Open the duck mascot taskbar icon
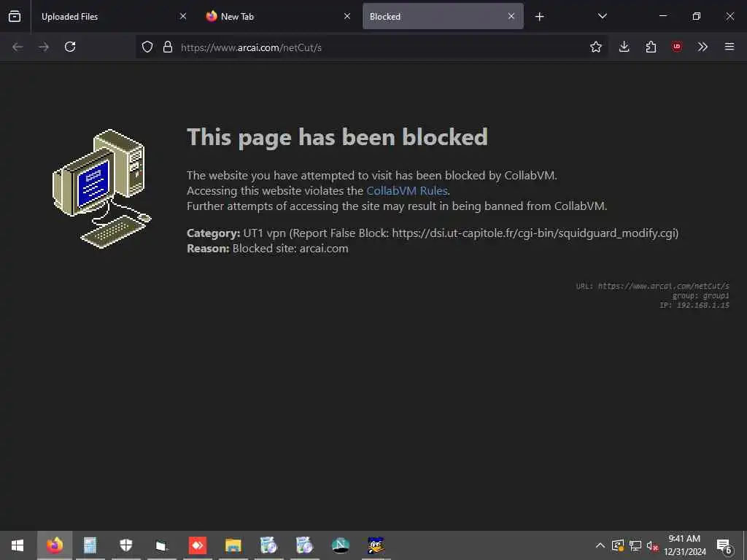 coord(376,545)
